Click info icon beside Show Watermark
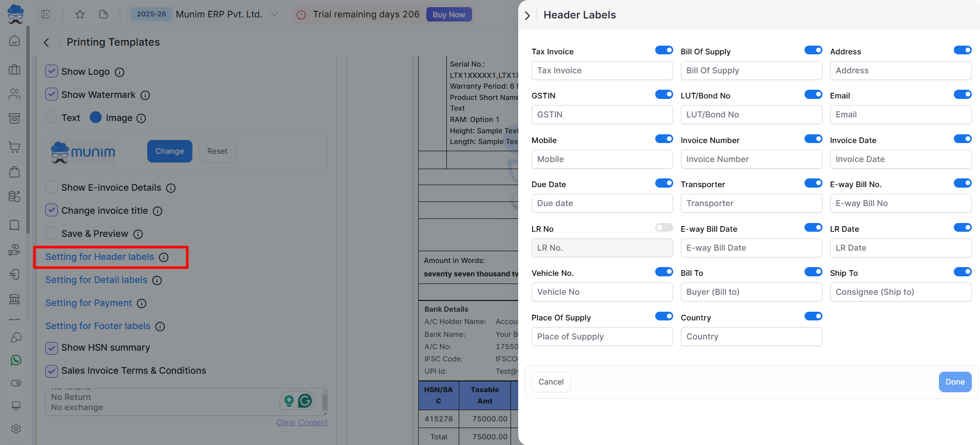This screenshot has width=980, height=445. 145,95
